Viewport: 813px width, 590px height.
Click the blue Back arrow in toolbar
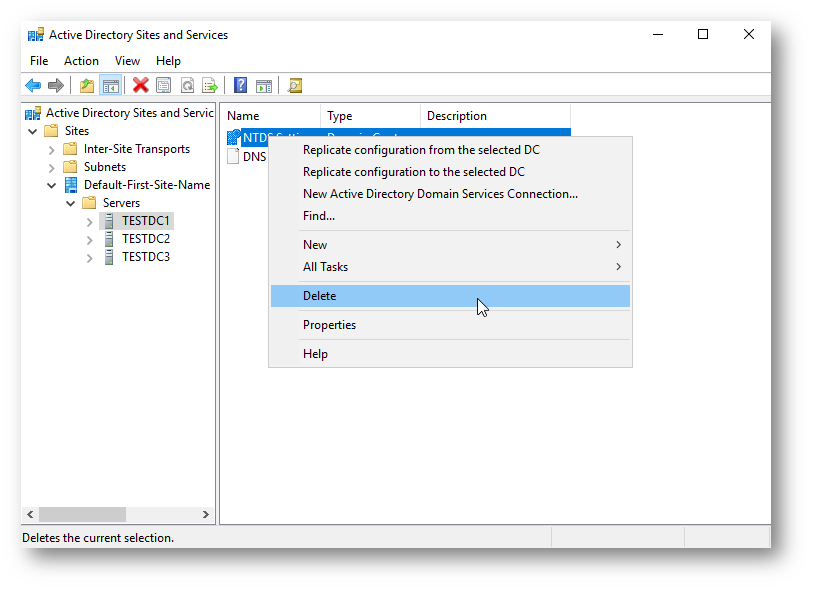(x=33, y=86)
